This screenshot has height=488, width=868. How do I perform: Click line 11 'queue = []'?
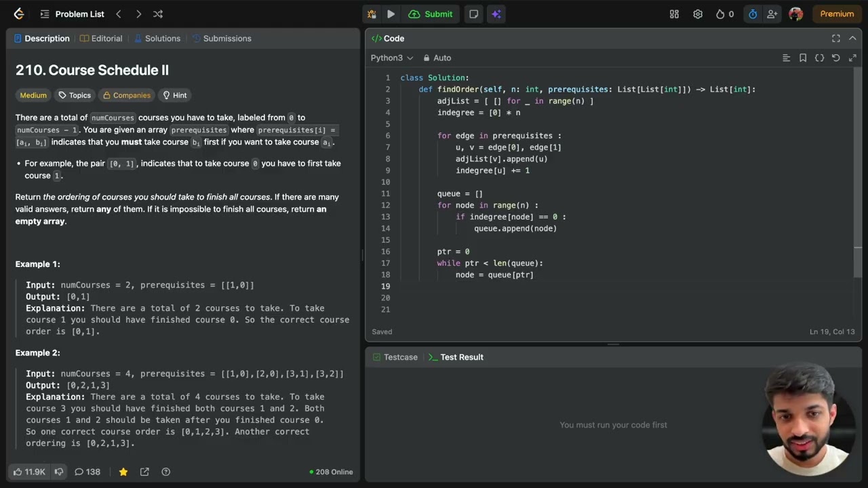click(x=460, y=194)
